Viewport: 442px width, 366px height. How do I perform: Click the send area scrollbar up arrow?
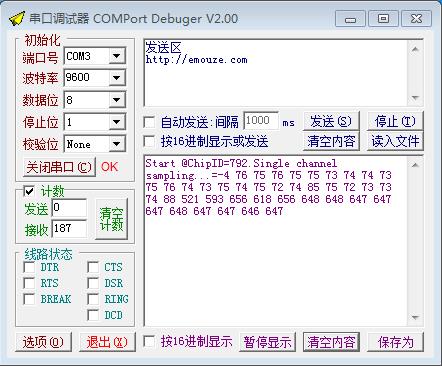pos(415,49)
